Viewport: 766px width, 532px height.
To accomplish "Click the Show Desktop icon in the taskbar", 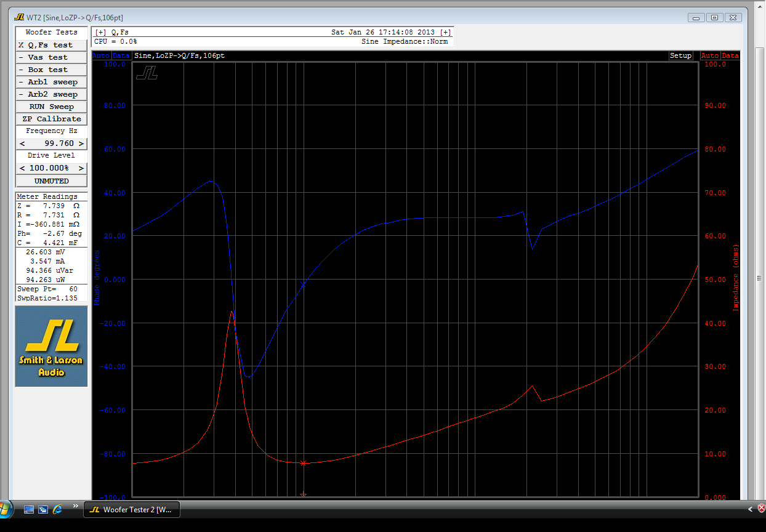I will pyautogui.click(x=28, y=509).
